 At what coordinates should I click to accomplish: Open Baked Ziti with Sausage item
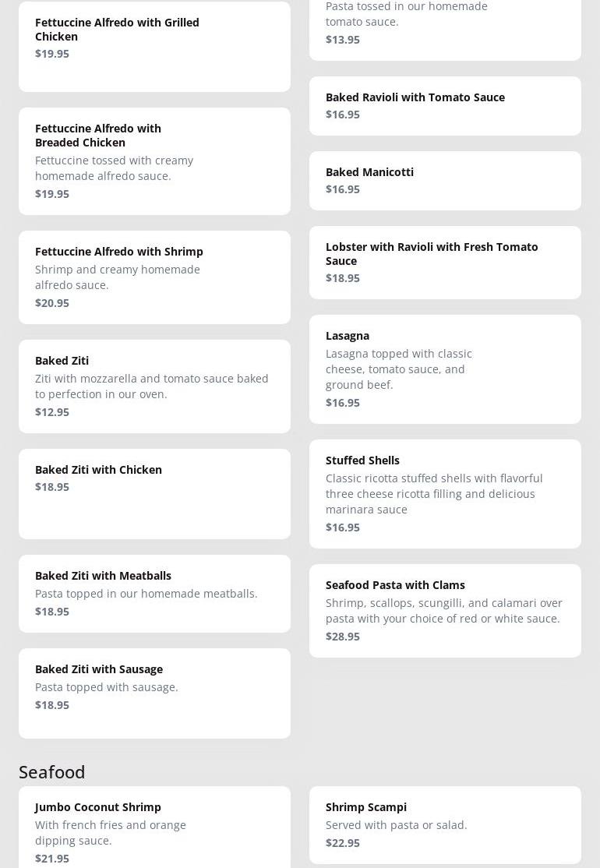154,693
